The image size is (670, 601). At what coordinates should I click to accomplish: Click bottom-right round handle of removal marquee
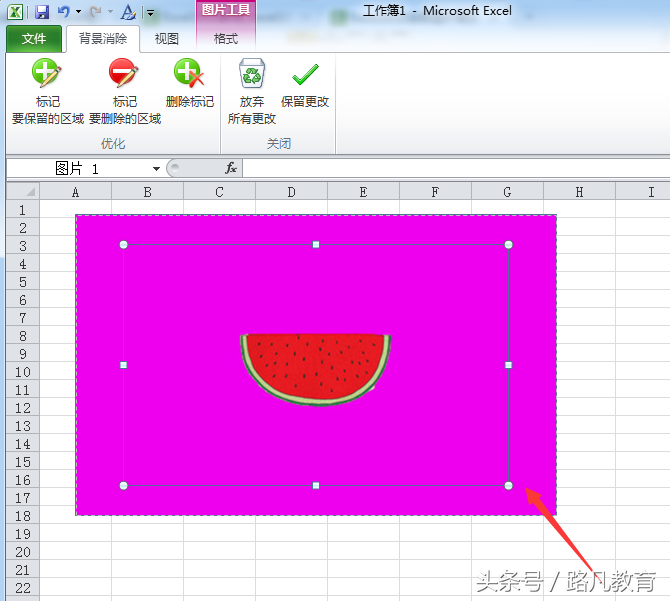click(508, 485)
